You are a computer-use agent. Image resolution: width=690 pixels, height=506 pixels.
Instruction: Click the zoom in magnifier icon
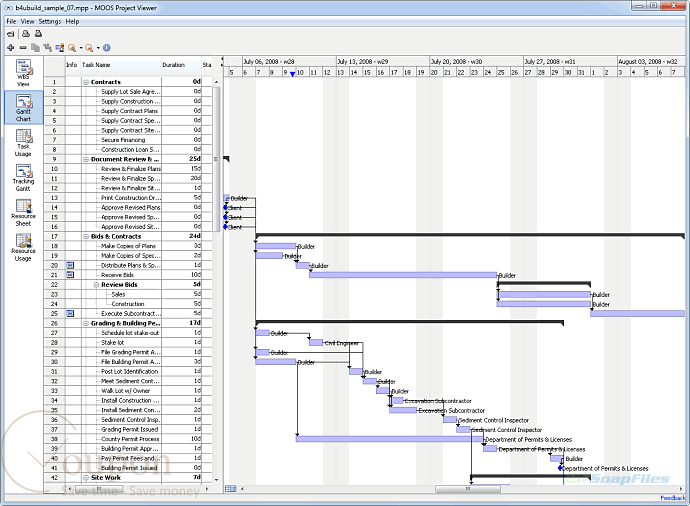(72, 48)
